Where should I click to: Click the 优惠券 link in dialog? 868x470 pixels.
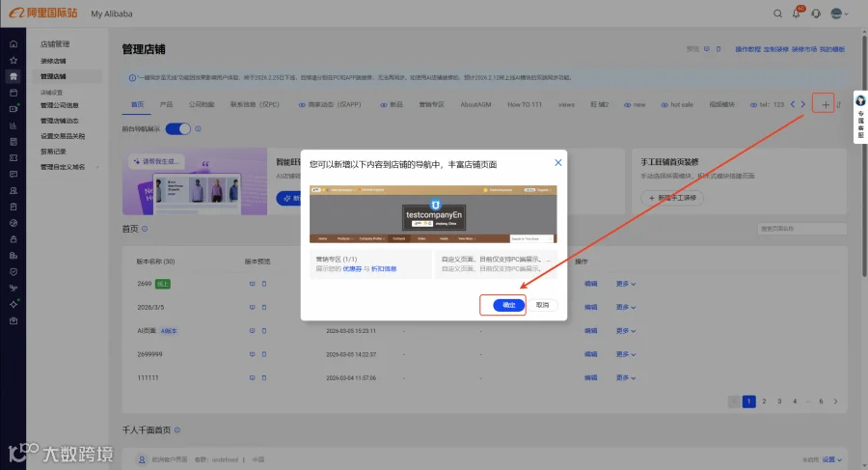coord(351,269)
